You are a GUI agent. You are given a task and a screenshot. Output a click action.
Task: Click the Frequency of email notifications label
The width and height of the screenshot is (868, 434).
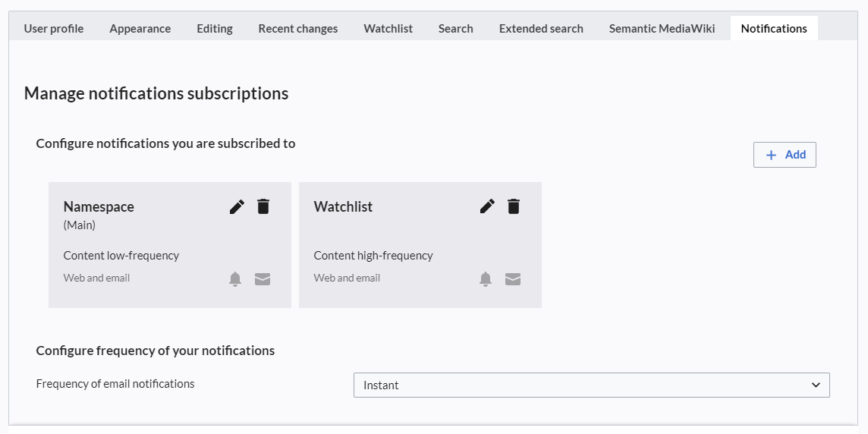coord(115,384)
